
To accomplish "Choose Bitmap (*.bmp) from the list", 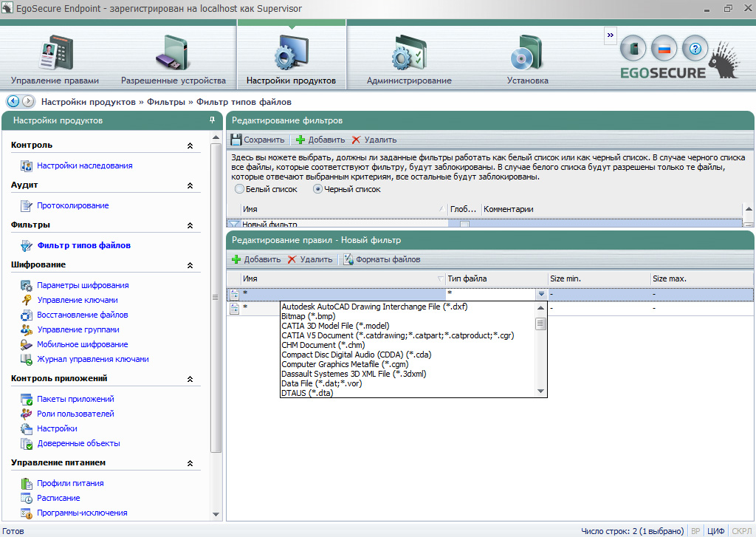I will coord(308,316).
